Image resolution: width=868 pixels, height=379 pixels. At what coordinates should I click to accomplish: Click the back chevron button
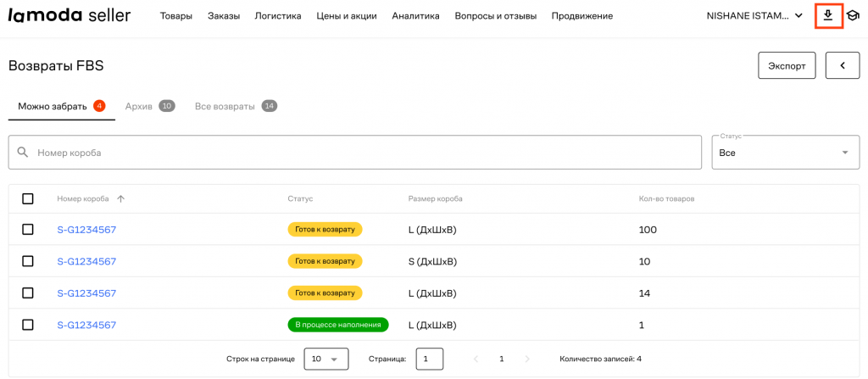click(842, 65)
